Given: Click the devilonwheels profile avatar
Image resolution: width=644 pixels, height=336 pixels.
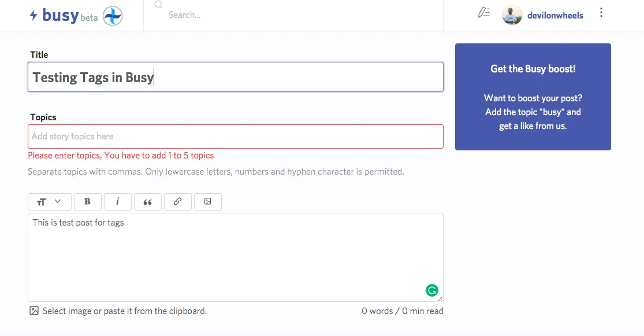Looking at the screenshot, I should (x=512, y=15).
